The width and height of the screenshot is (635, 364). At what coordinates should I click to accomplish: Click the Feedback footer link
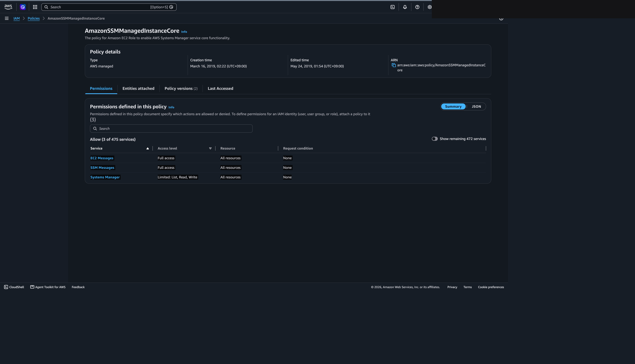click(78, 287)
